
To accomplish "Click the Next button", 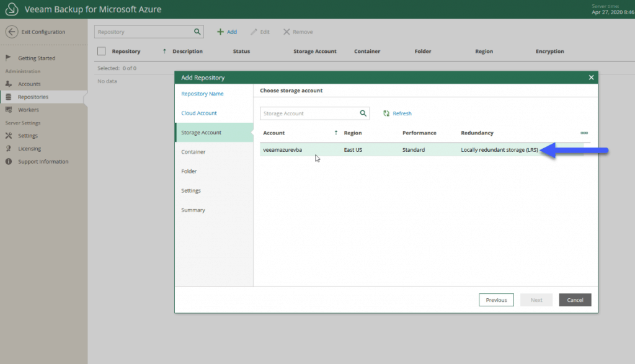I will pyautogui.click(x=536, y=300).
